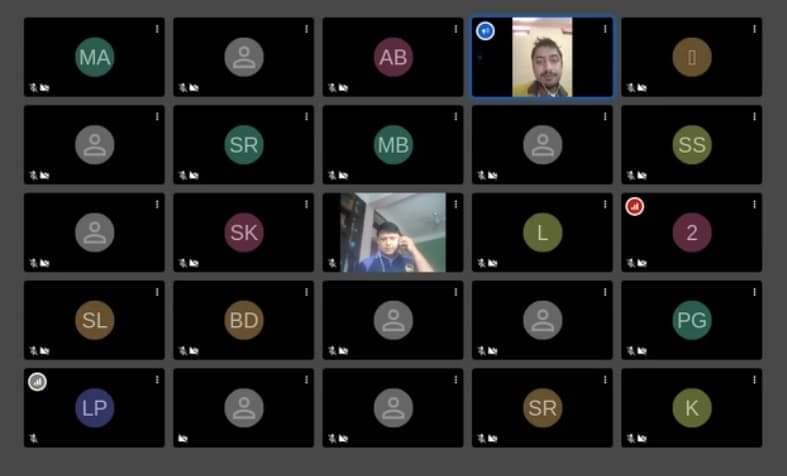Open three-dot menu on MA tile
This screenshot has width=787, height=476.
(x=157, y=29)
